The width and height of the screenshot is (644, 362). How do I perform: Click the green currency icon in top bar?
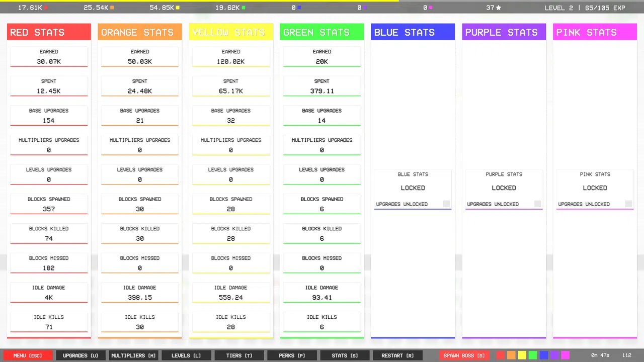tap(244, 8)
